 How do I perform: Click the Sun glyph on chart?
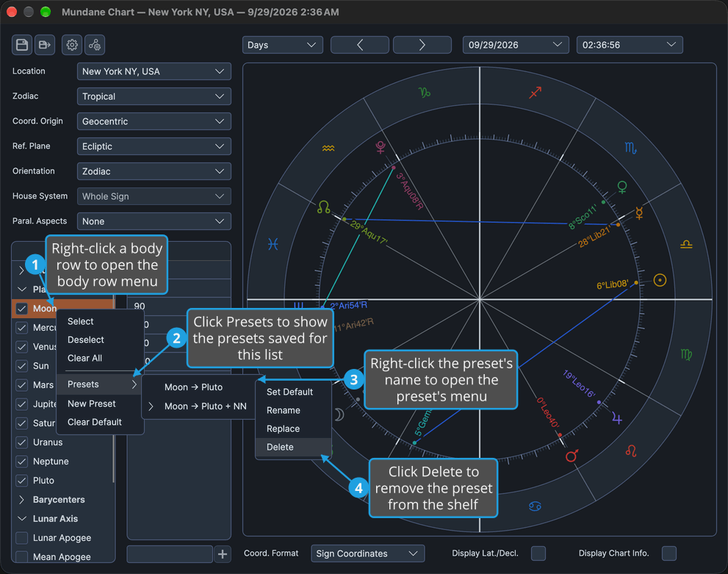pos(660,280)
